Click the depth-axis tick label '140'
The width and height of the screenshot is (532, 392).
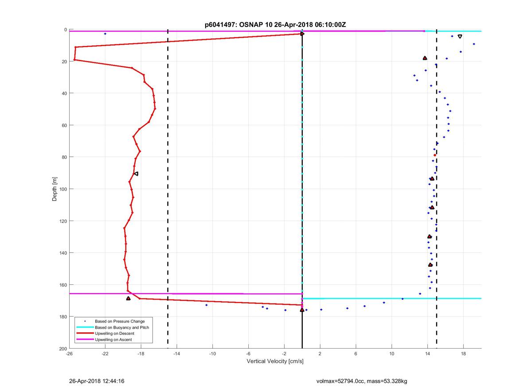(x=63, y=253)
